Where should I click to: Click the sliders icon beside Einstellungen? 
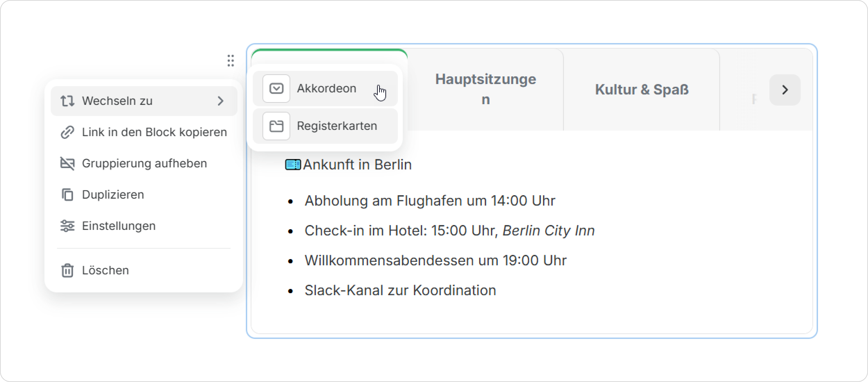[x=67, y=226]
